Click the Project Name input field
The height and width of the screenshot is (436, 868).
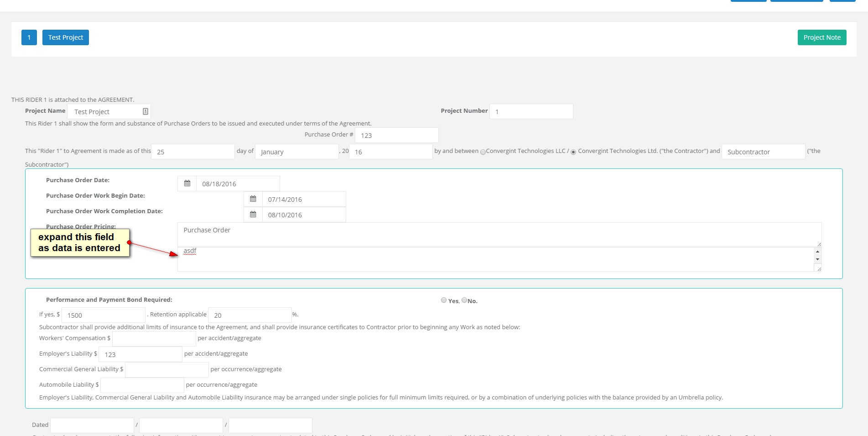(109, 111)
